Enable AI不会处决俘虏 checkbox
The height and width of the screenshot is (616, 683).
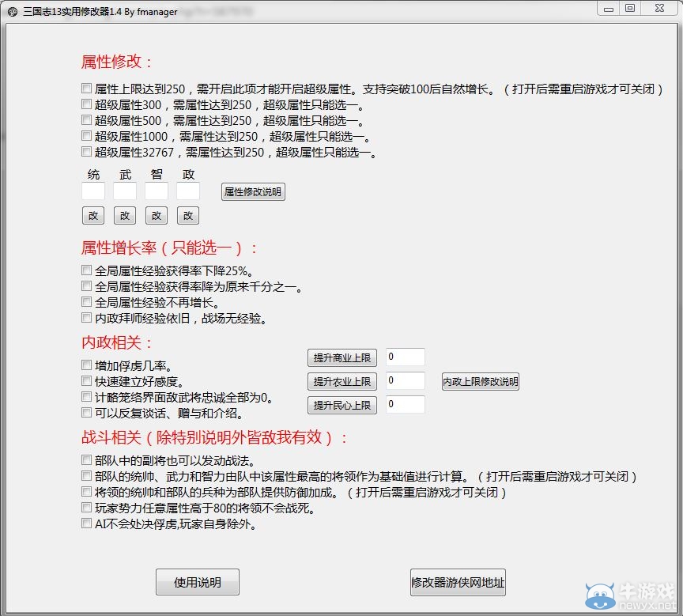[x=86, y=523]
